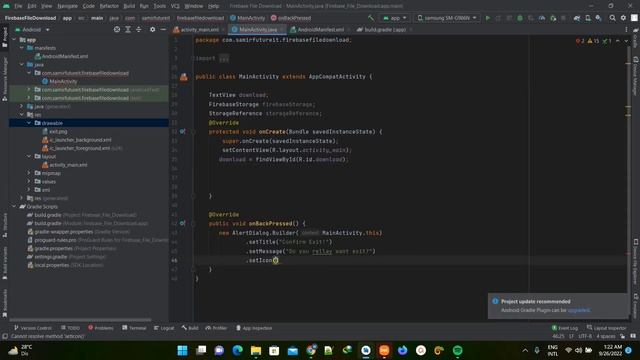Click the editor tabs more-options dots
The width and height of the screenshot is (640, 360).
(626, 29)
